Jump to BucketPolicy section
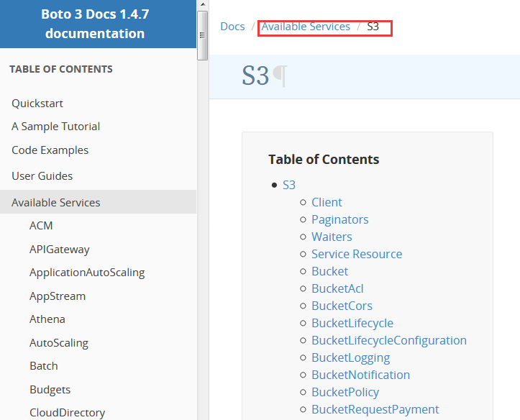The width and height of the screenshot is (520, 420). [345, 392]
